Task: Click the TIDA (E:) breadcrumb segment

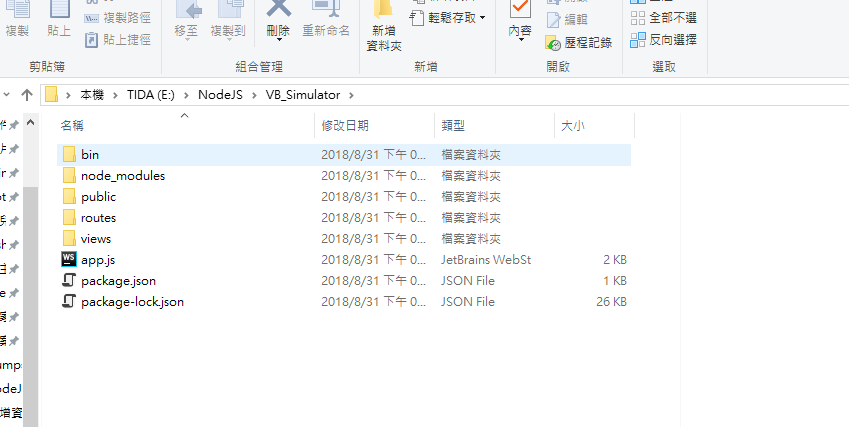Action: click(151, 95)
